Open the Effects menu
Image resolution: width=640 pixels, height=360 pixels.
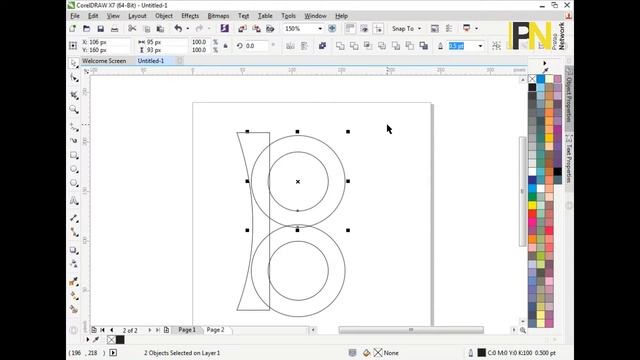pos(190,16)
